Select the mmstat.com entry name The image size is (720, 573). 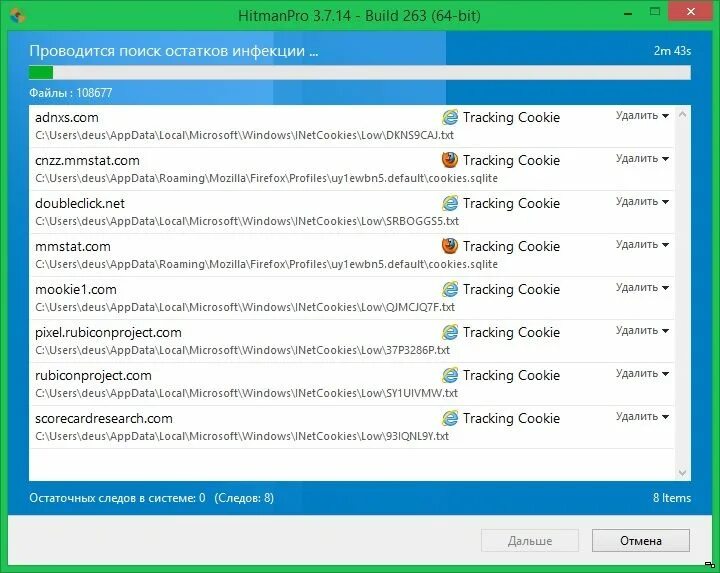pos(73,247)
